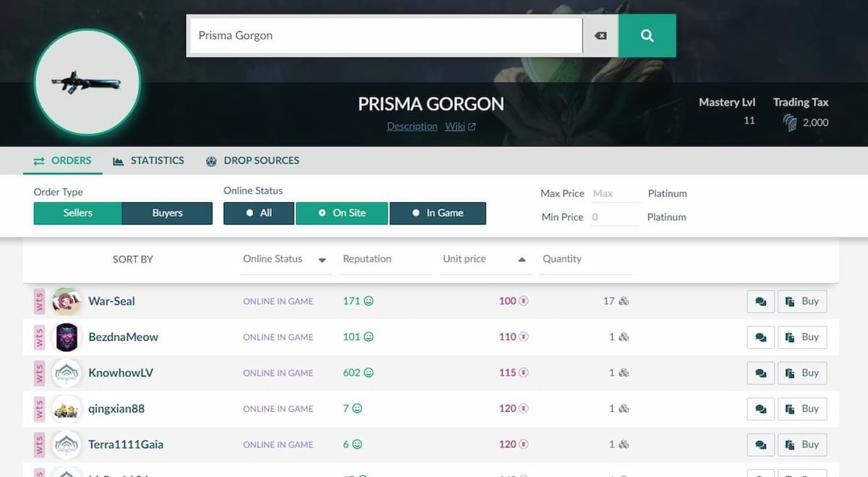Open the Orders tab
Image resolution: width=868 pixels, height=477 pixels.
click(x=62, y=160)
